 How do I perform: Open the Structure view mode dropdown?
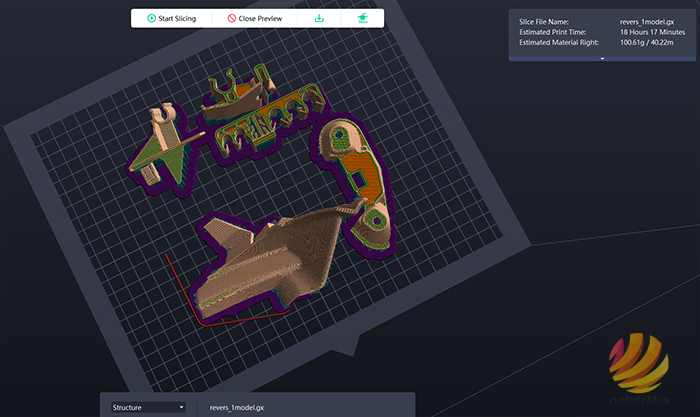coord(148,407)
